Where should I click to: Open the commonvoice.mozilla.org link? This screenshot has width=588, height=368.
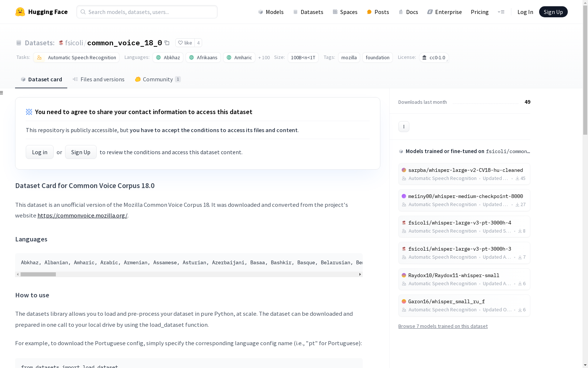(x=82, y=215)
